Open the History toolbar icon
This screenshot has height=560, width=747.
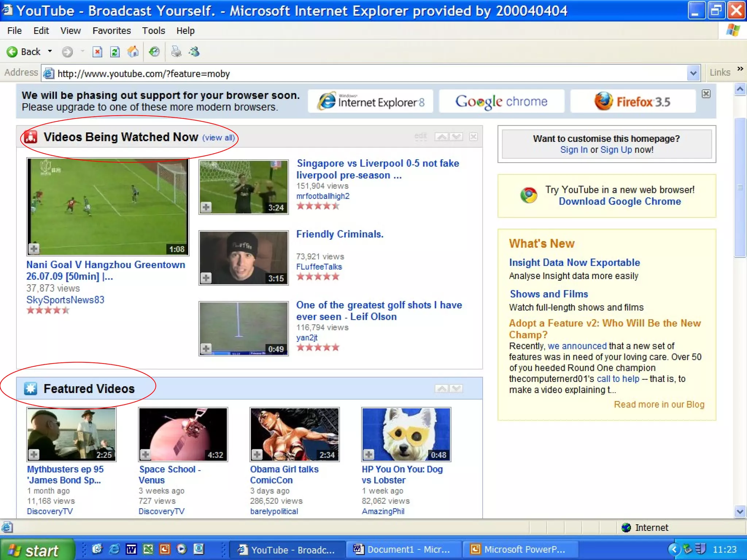(154, 52)
